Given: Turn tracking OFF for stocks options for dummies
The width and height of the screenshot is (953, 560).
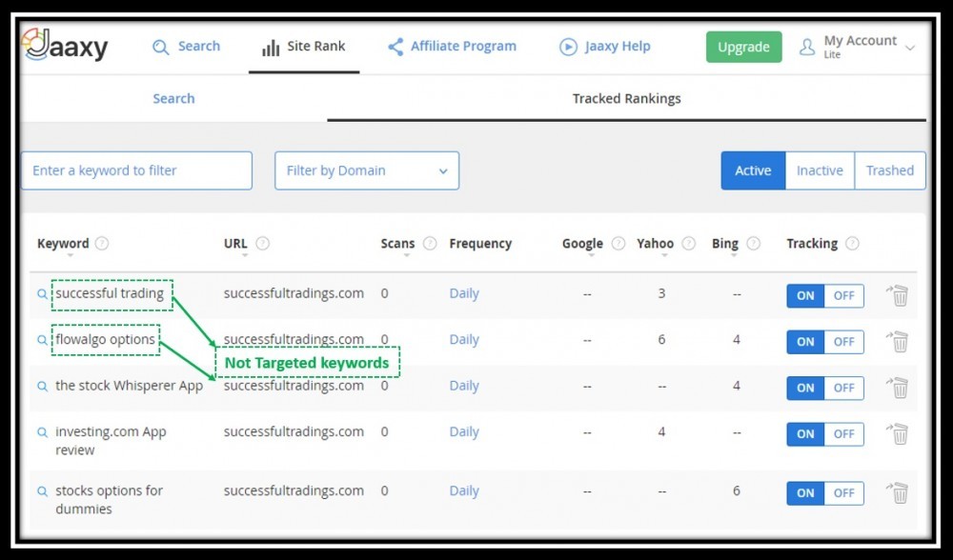Looking at the screenshot, I should 843,493.
